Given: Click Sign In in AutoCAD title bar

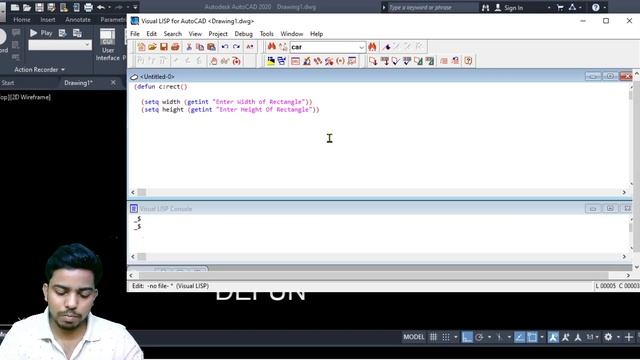Looking at the screenshot, I should (x=509, y=8).
